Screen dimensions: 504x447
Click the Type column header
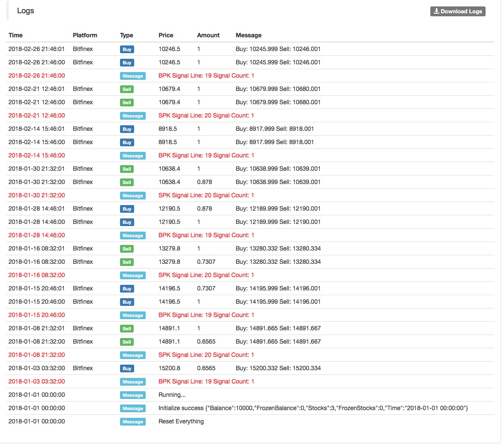pyautogui.click(x=126, y=36)
